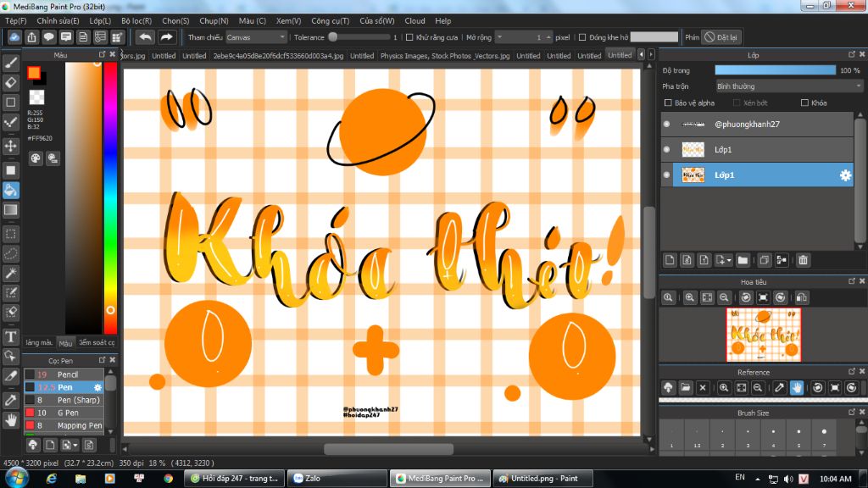Viewport: 868px width, 488px height.
Task: Open the Công cụ(T) menu
Action: coord(330,20)
